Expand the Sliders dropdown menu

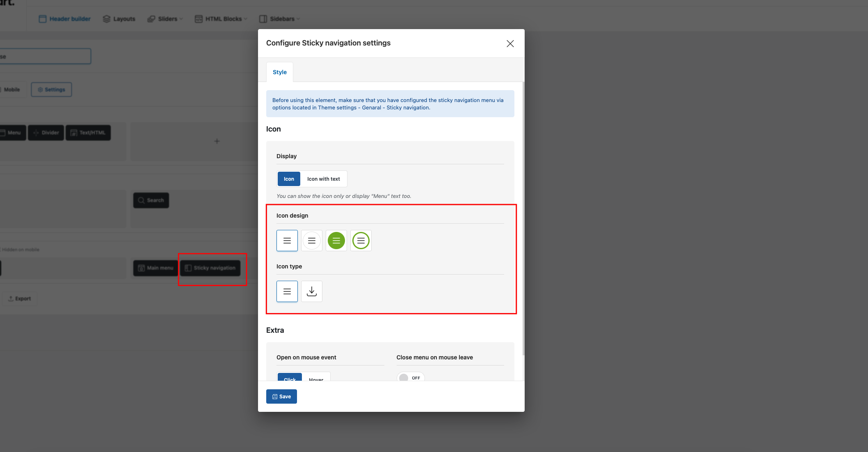pyautogui.click(x=165, y=19)
